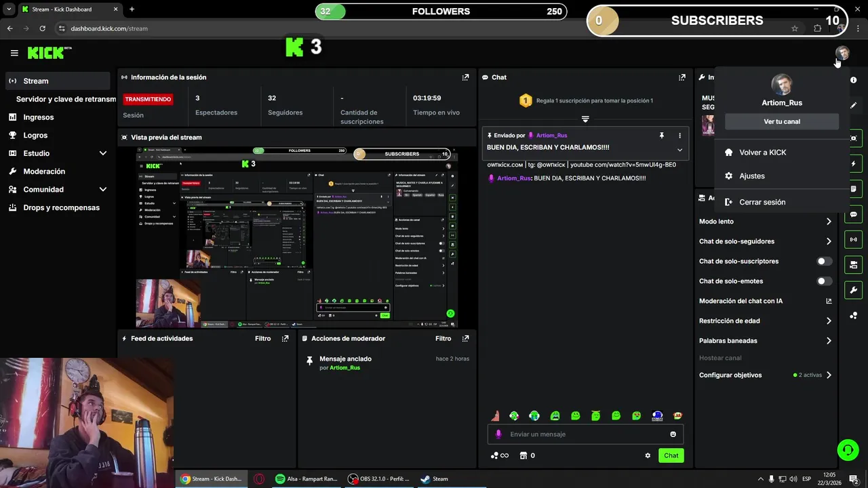Open chat settings gear next to Chat button
The width and height of the screenshot is (868, 488).
click(x=648, y=455)
